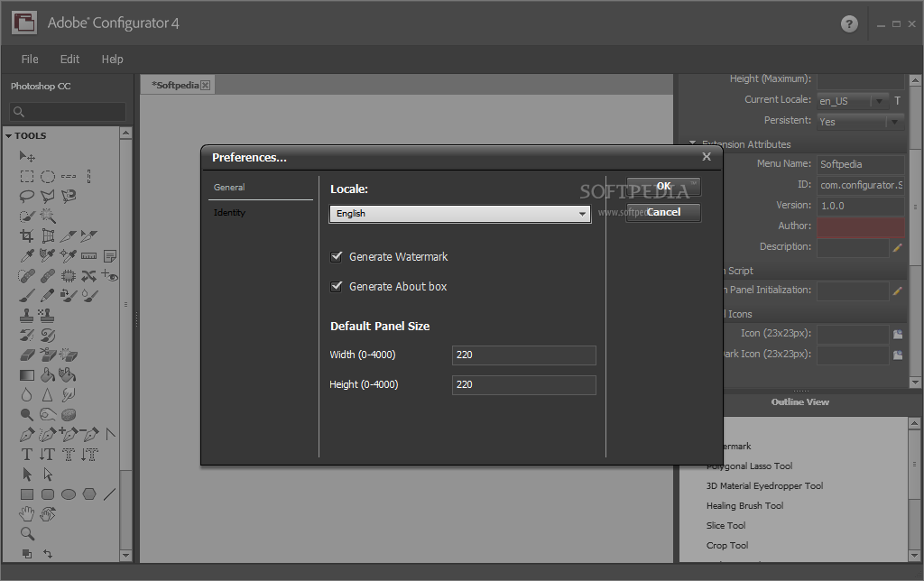Select the Polygon shape tool
Screen dimensions: 924x581
[89, 494]
